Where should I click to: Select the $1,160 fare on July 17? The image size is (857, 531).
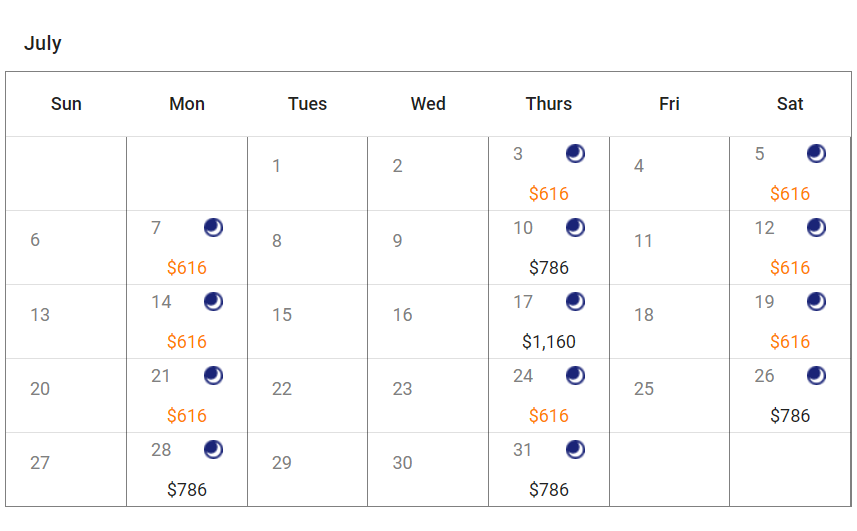[x=549, y=342]
